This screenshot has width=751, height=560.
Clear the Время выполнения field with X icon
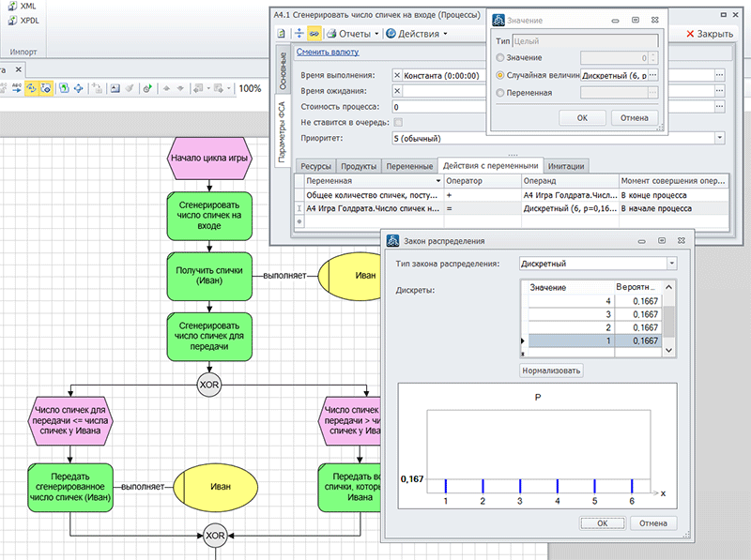(398, 75)
